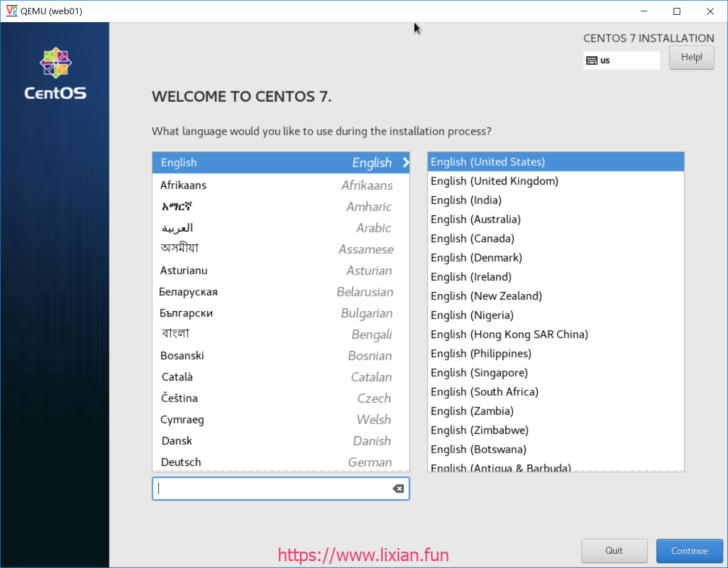The image size is (728, 568).
Task: Choose Bulgarian language row
Action: 281,313
